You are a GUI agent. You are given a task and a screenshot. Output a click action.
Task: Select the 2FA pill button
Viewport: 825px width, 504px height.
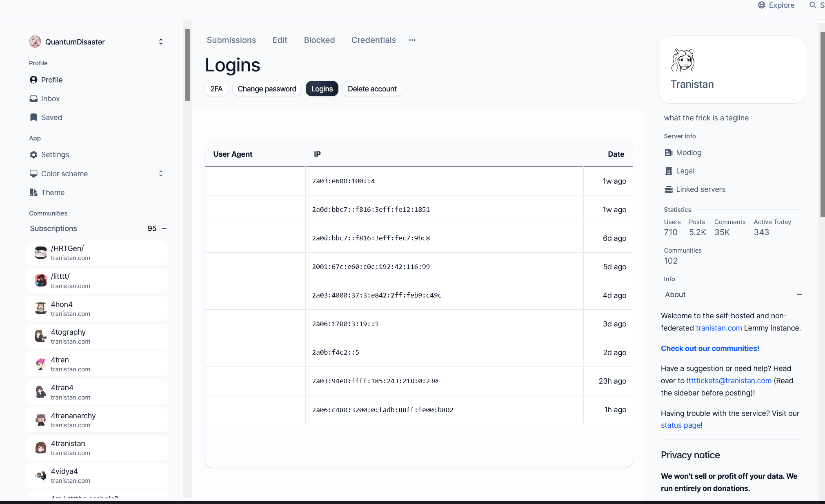216,89
